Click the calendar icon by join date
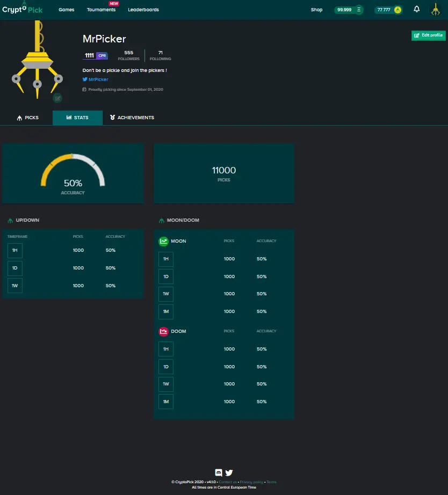The width and height of the screenshot is (448, 495). tap(84, 89)
